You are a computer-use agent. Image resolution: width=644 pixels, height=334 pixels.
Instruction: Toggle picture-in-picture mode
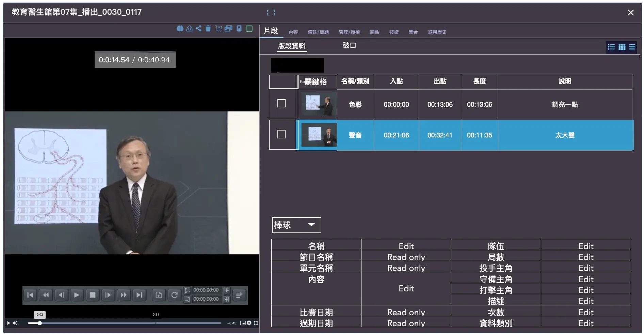coord(243,323)
